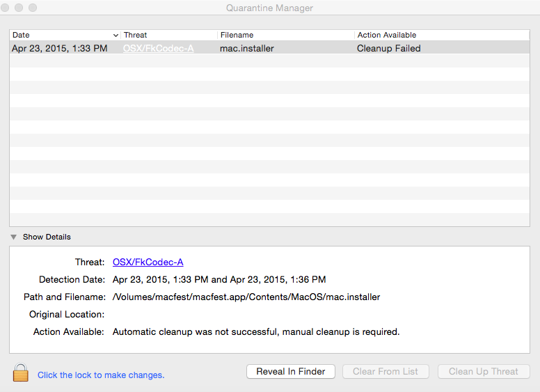
Task: Click the zoom window button
Action: pyautogui.click(x=33, y=8)
